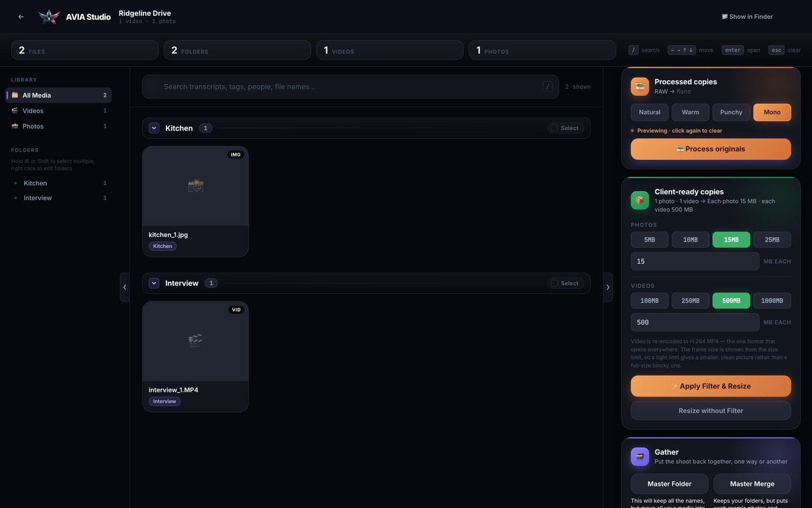
Task: Open the kitchen_1.jpg thumbnail
Action: (x=195, y=186)
